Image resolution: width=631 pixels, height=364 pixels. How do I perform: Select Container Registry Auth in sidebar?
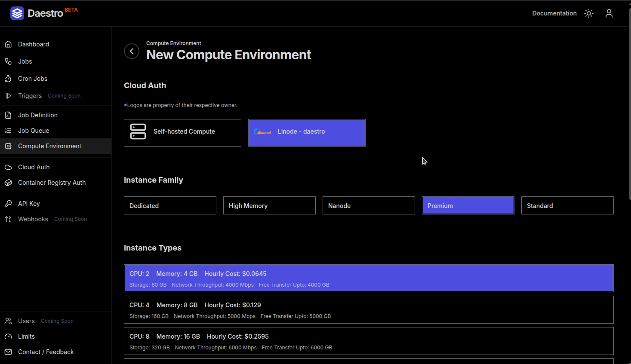click(51, 182)
